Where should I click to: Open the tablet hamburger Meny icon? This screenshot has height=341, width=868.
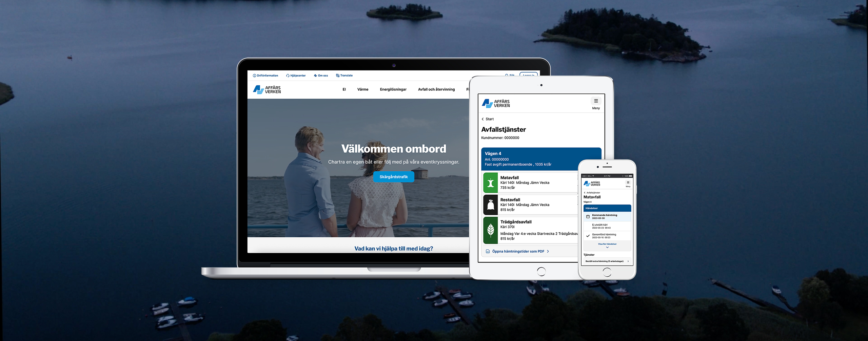coord(596,101)
